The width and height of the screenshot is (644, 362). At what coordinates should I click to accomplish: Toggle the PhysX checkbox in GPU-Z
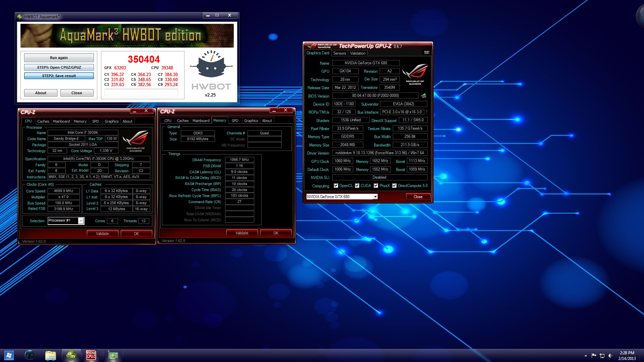(x=376, y=186)
